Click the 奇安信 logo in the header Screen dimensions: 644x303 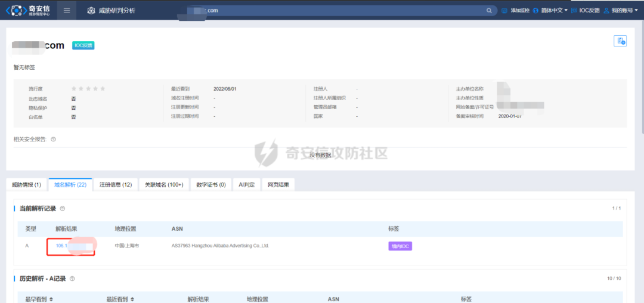point(29,10)
